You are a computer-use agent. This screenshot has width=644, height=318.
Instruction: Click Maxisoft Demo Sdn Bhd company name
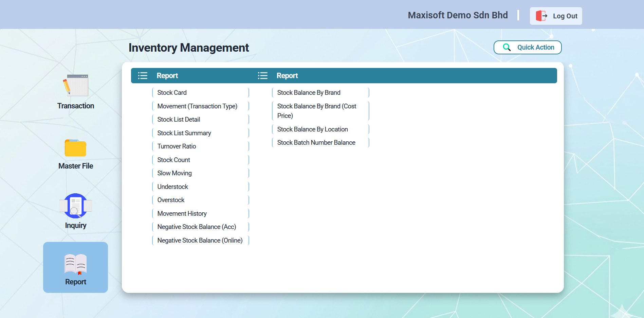point(458,15)
